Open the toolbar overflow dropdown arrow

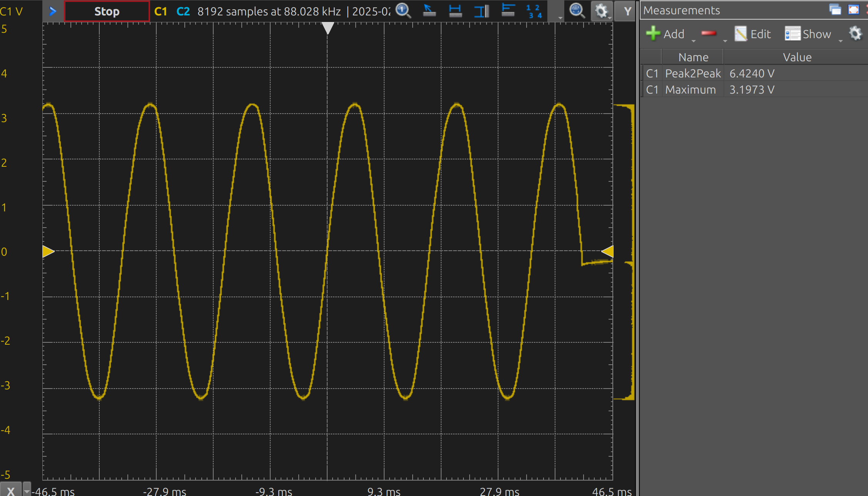click(x=560, y=18)
